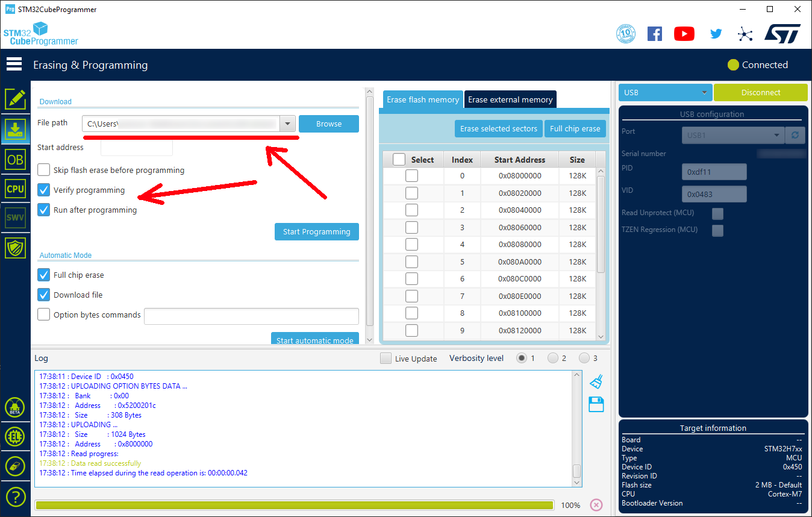
Task: Click the PID field 0xdf11
Action: click(714, 172)
